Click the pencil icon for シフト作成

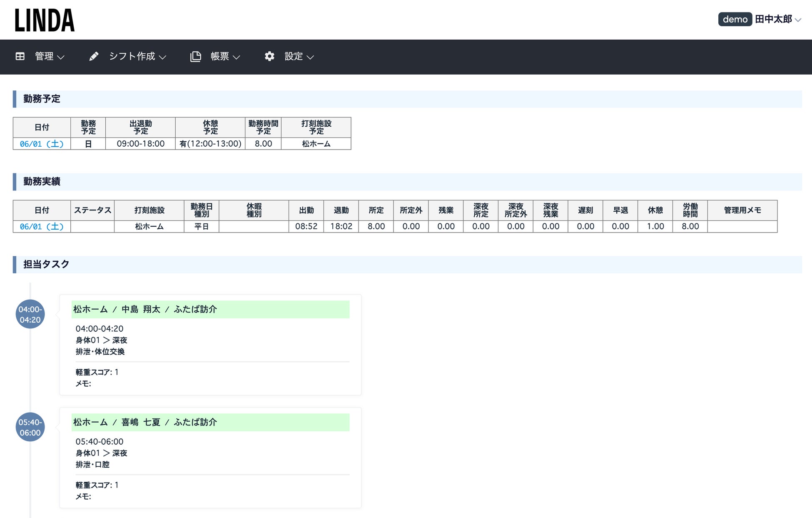[x=94, y=56]
